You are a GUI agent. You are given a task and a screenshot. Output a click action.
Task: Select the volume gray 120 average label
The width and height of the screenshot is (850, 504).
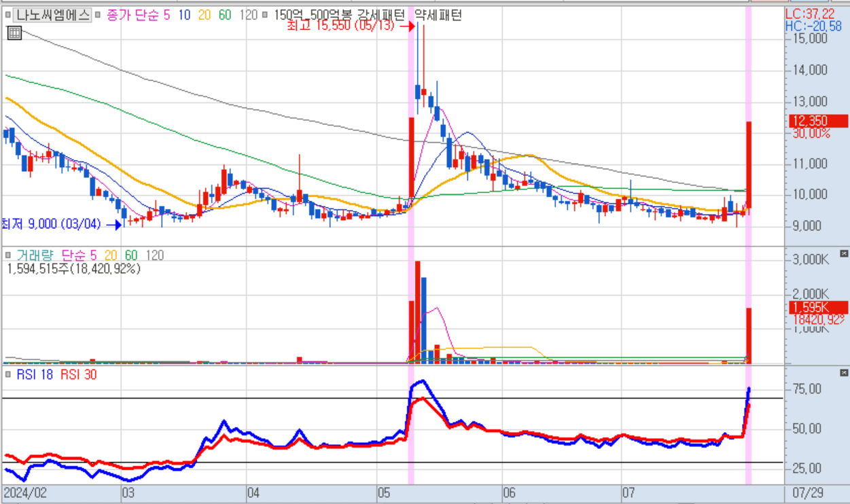click(x=154, y=255)
